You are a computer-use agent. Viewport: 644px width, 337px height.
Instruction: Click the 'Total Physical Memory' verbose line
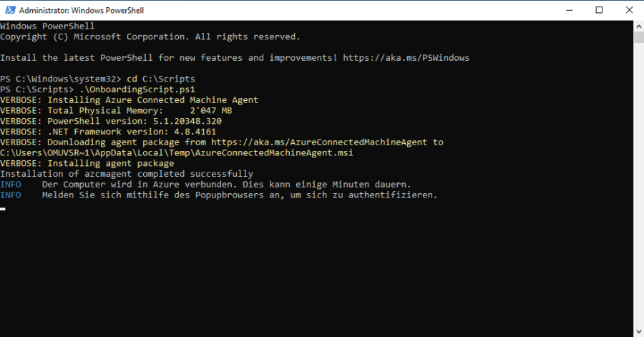[116, 111]
